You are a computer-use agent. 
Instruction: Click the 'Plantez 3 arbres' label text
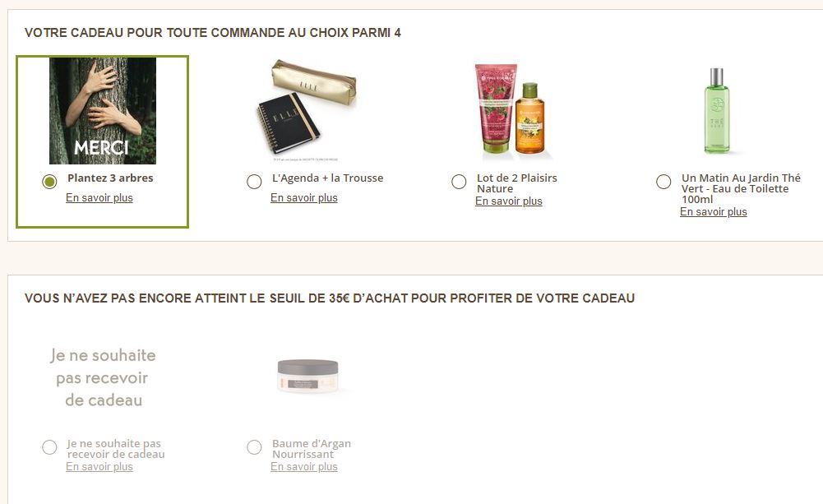click(110, 178)
